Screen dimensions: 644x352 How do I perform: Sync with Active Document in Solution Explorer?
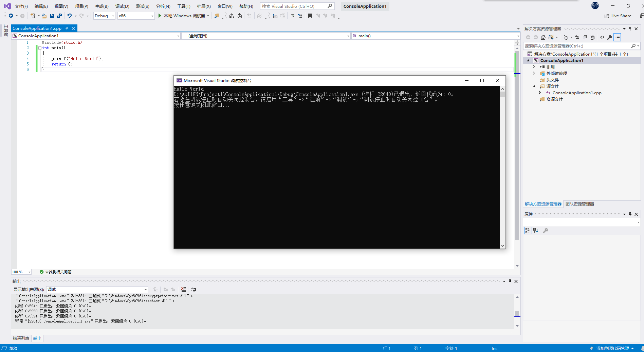tap(577, 37)
